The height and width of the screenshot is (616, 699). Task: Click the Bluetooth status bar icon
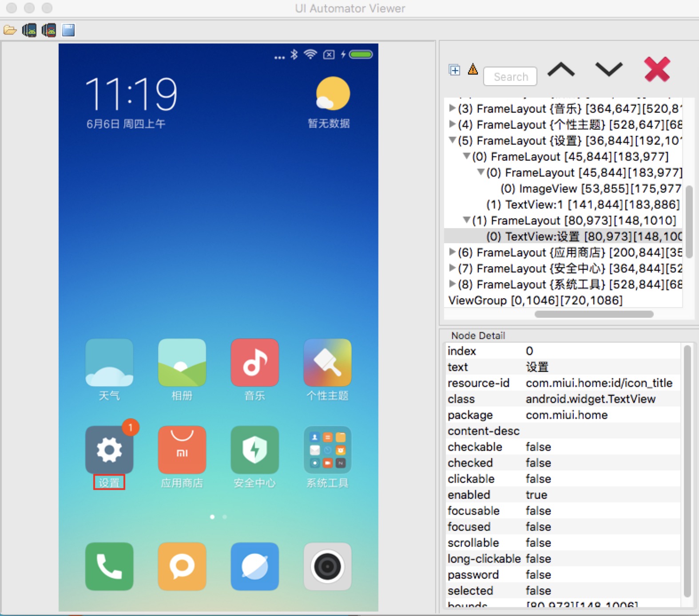pos(294,54)
